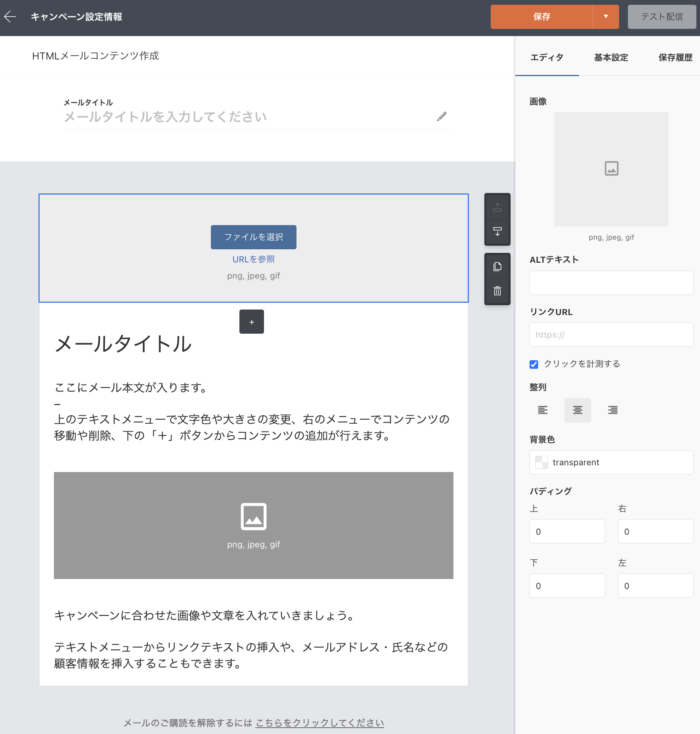
Task: Open the リンクURL input field
Action: click(x=610, y=335)
